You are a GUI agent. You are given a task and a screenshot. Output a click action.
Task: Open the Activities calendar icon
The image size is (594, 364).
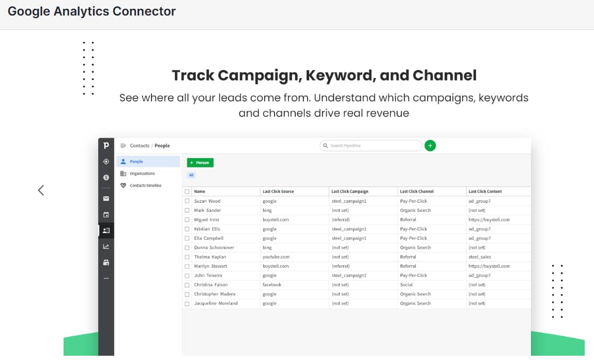click(105, 214)
